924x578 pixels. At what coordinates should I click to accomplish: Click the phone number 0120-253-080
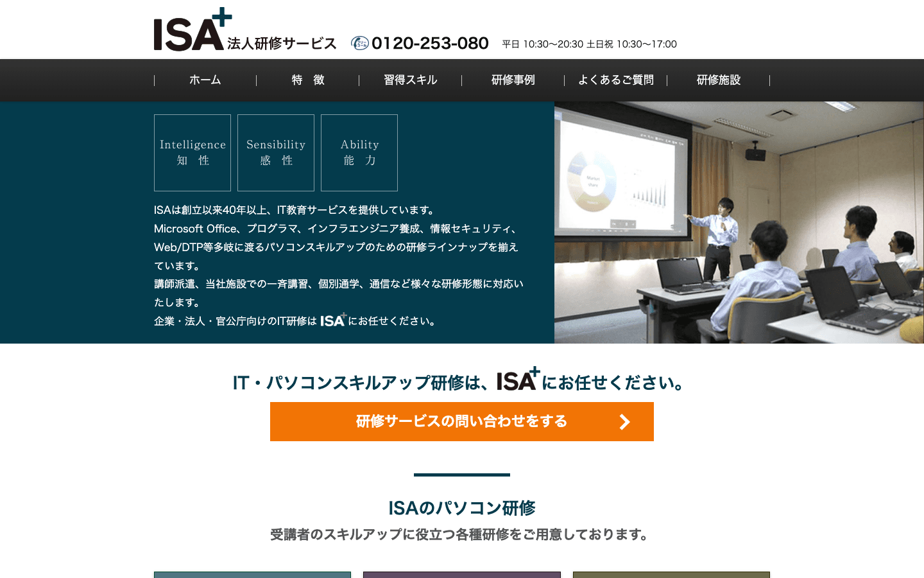click(430, 43)
